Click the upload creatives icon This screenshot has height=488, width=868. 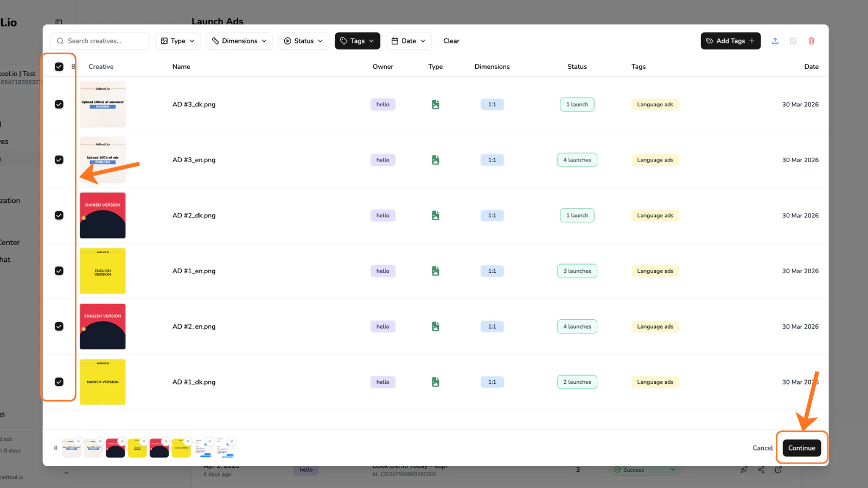click(775, 41)
